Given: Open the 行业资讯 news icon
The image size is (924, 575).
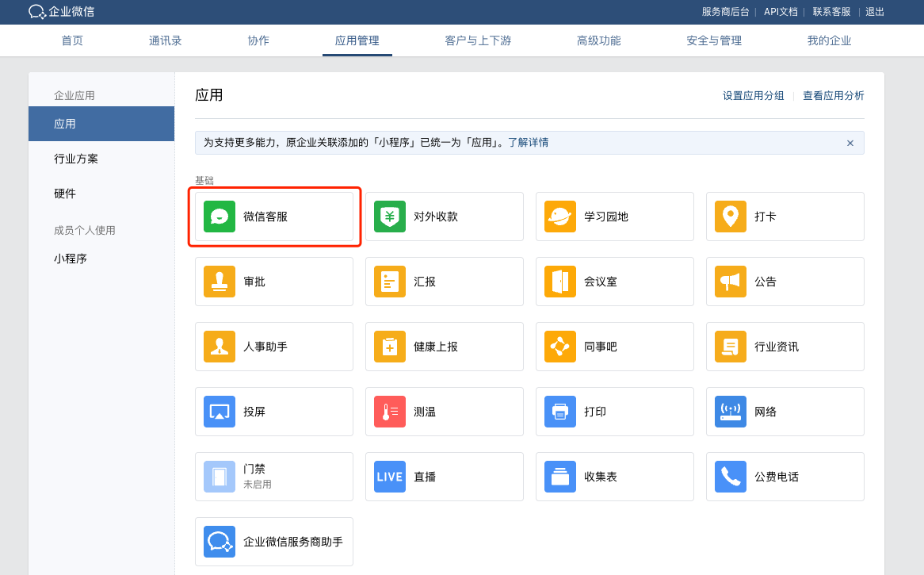Looking at the screenshot, I should pos(730,346).
